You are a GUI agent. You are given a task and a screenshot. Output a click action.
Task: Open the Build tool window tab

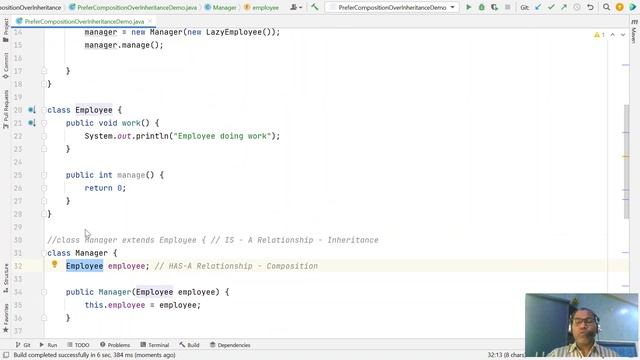pyautogui.click(x=189, y=345)
